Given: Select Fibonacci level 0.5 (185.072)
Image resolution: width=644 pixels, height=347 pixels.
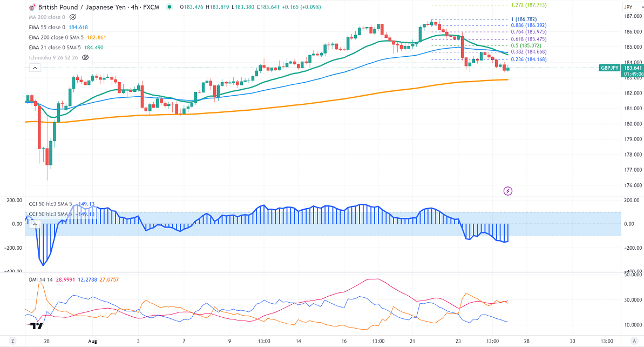Looking at the screenshot, I should [x=526, y=45].
